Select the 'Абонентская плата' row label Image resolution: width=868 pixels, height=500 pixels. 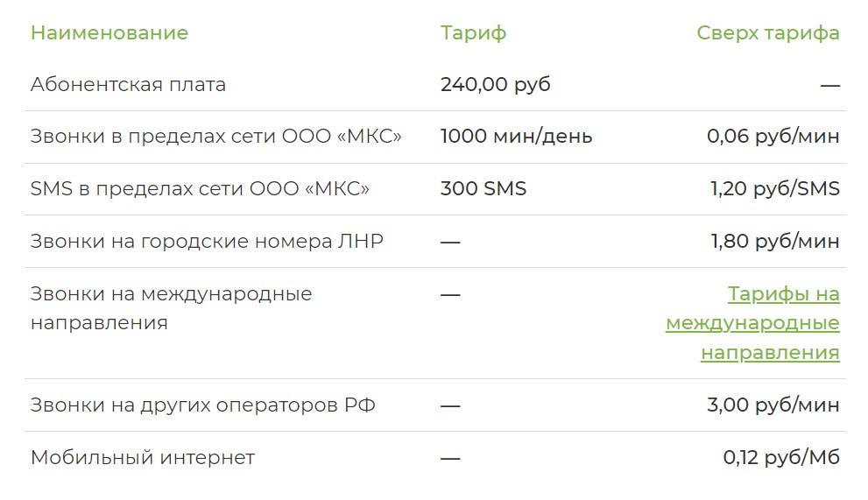coord(128,85)
